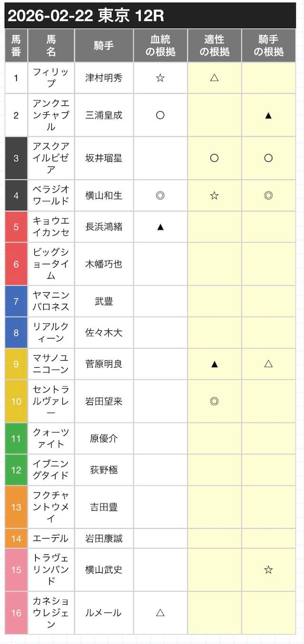Click the ○ in アスクアイルビゼア's 適性 column
304x644 pixels.
[x=214, y=158]
